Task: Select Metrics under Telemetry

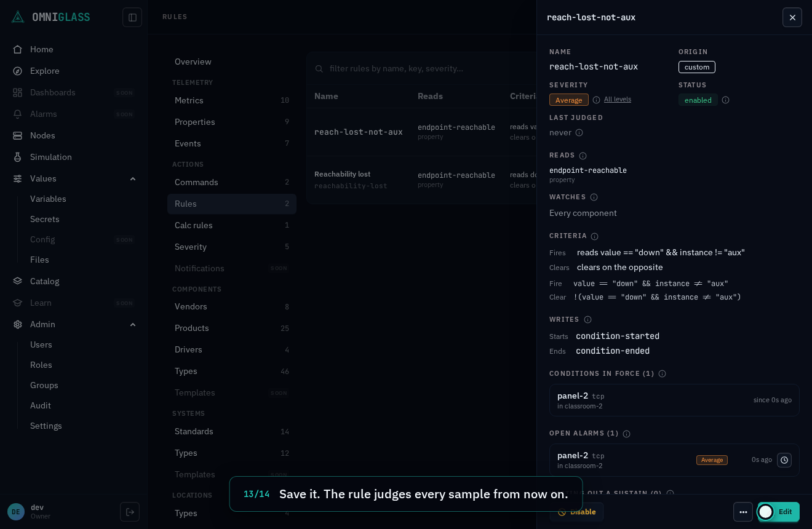Action: click(232, 100)
